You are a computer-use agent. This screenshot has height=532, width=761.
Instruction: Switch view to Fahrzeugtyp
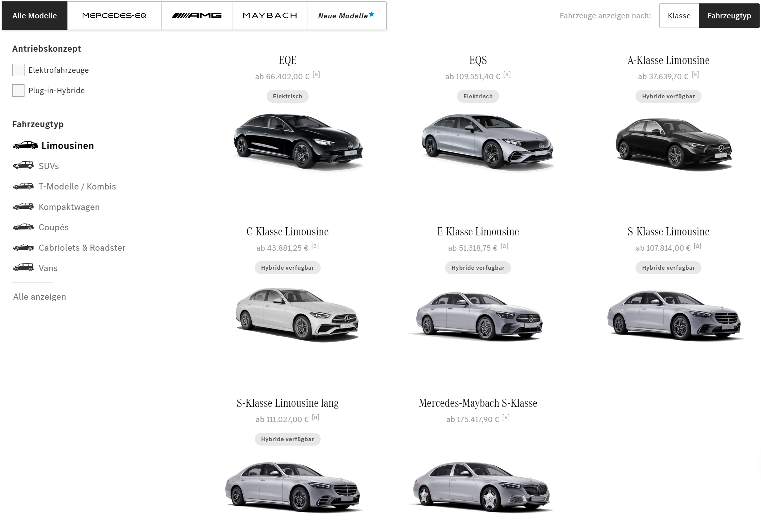729,16
